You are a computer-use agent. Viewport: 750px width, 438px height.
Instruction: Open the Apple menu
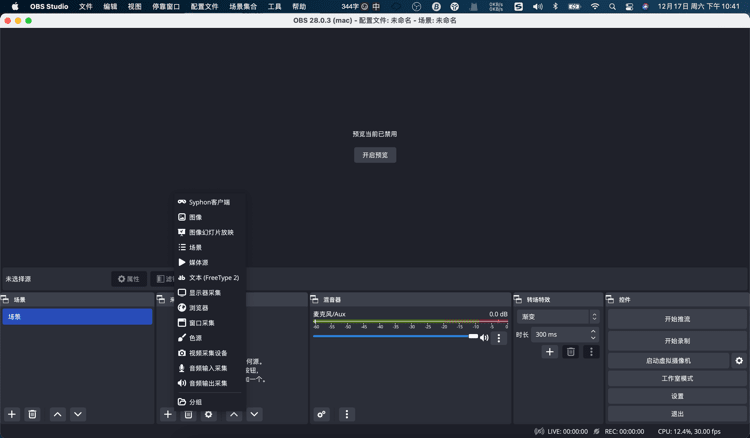pyautogui.click(x=15, y=7)
